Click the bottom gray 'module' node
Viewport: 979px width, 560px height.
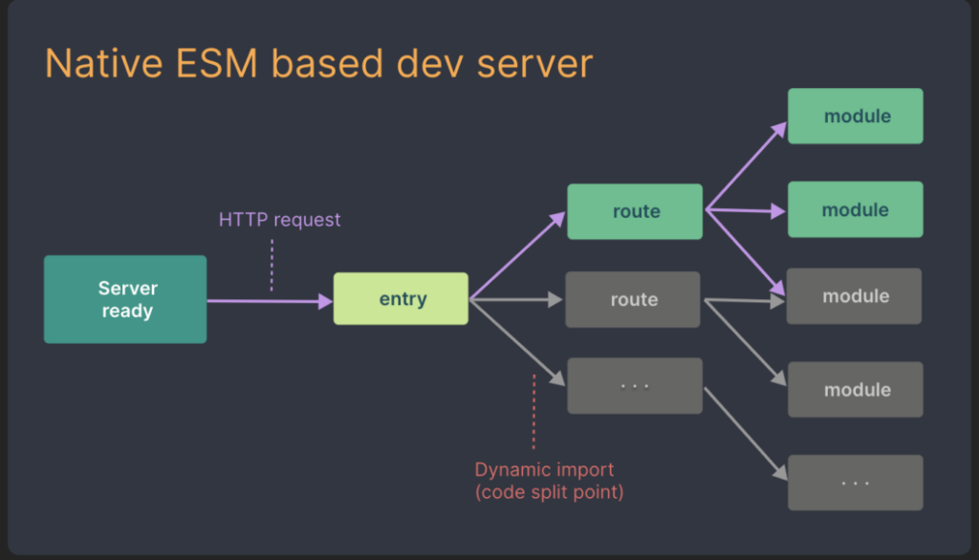tap(854, 389)
